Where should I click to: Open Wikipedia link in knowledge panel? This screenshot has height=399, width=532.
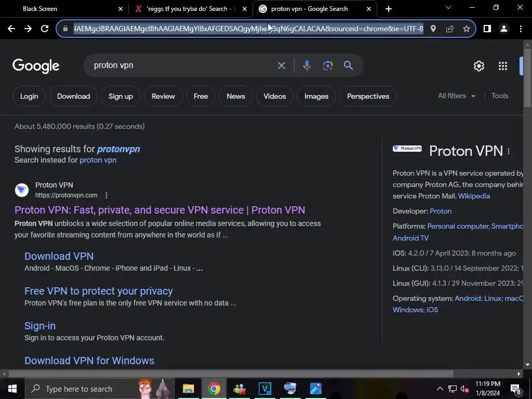[474, 196]
